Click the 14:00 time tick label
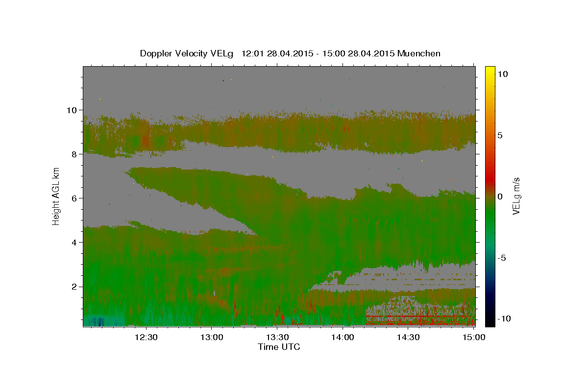This screenshot has width=588, height=392. [343, 337]
